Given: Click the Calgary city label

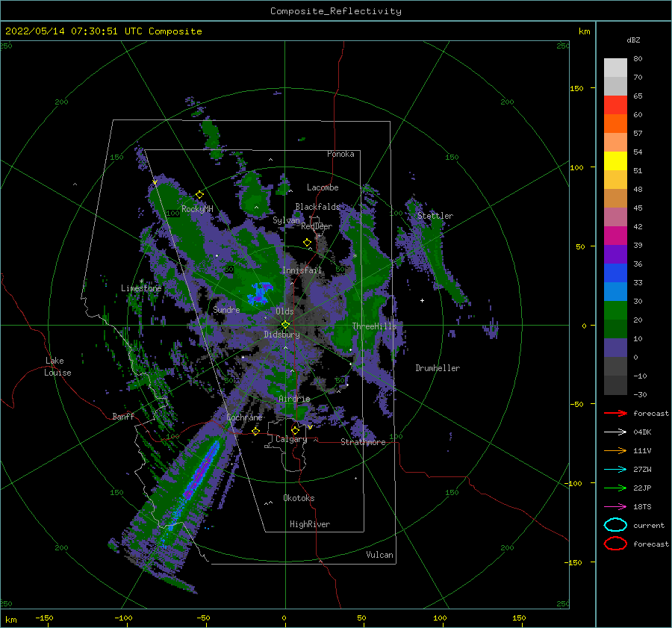Looking at the screenshot, I should [x=291, y=439].
